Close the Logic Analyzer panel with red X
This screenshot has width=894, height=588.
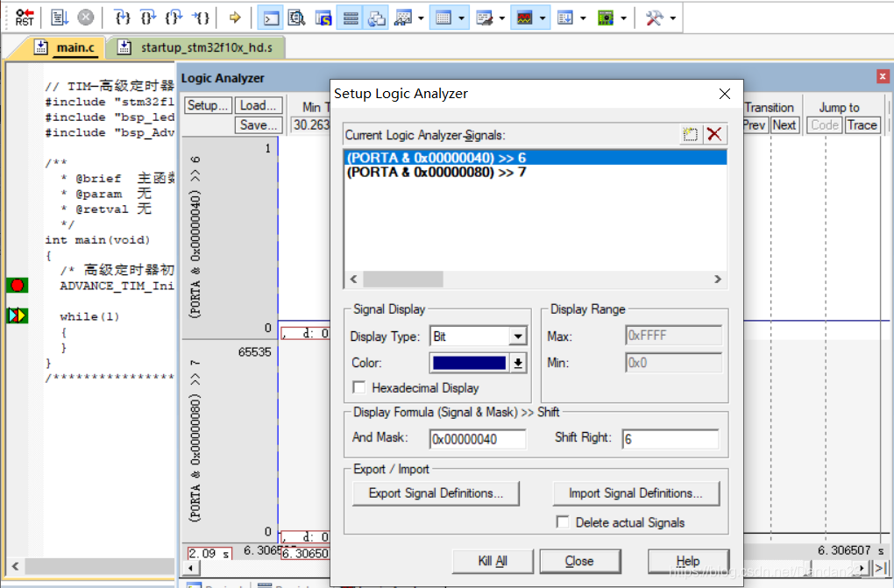tap(883, 76)
